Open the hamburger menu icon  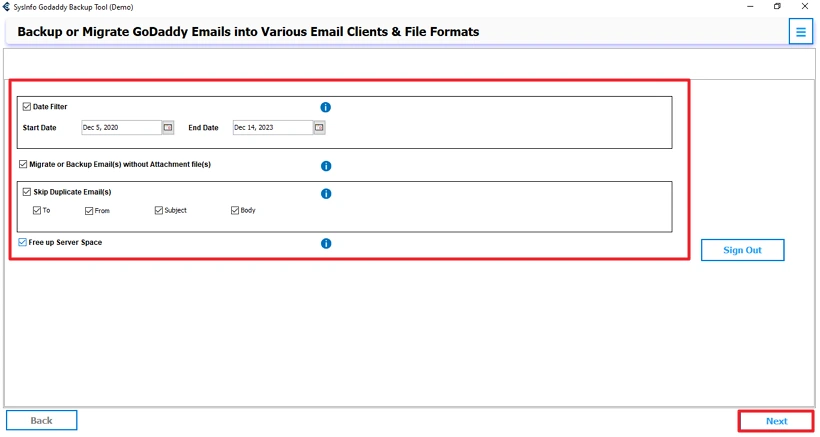(x=800, y=32)
